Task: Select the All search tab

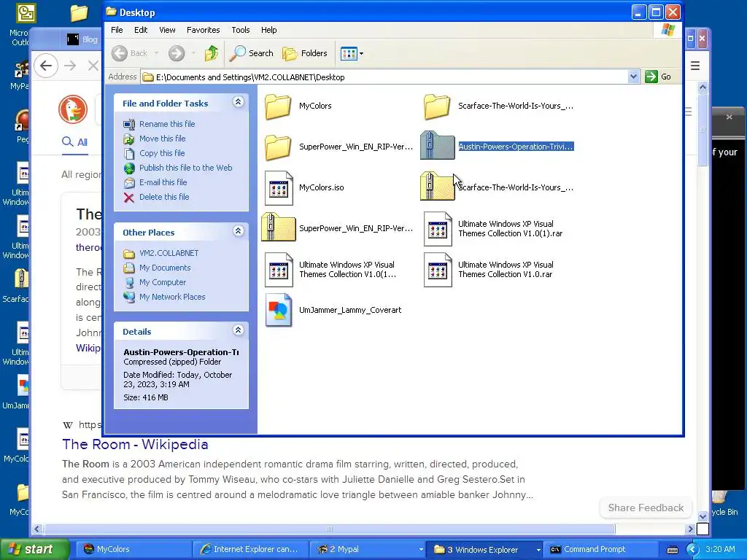Action: (75, 142)
